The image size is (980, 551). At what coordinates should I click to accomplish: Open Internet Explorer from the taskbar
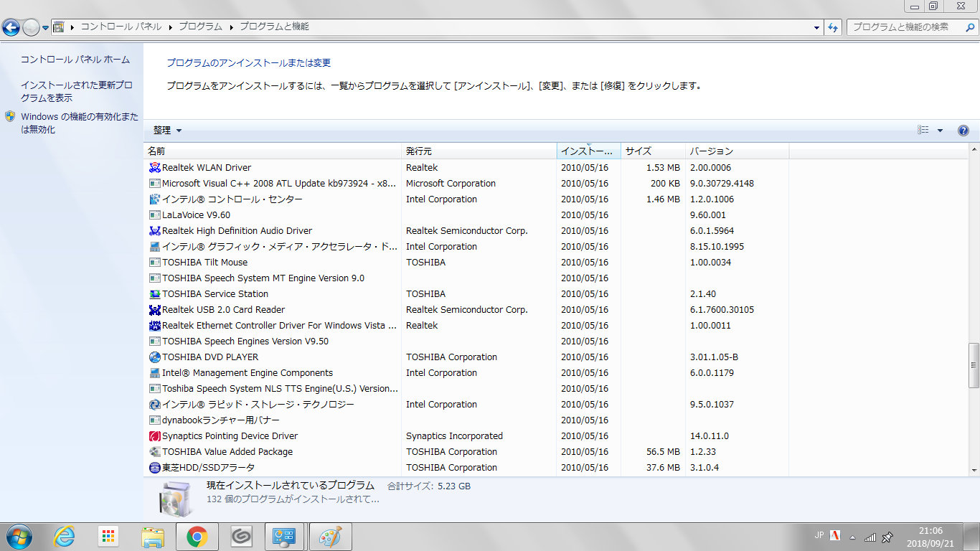(x=65, y=536)
